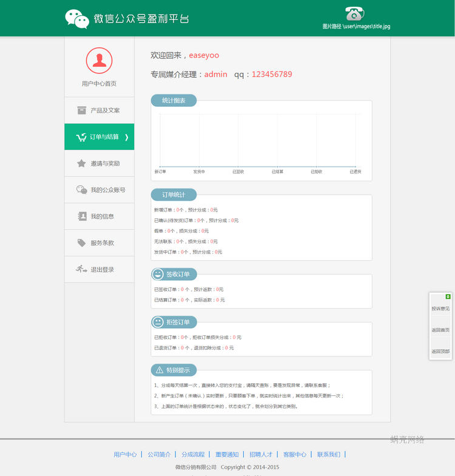Click the manager name admin
455x476 pixels.
215,74
